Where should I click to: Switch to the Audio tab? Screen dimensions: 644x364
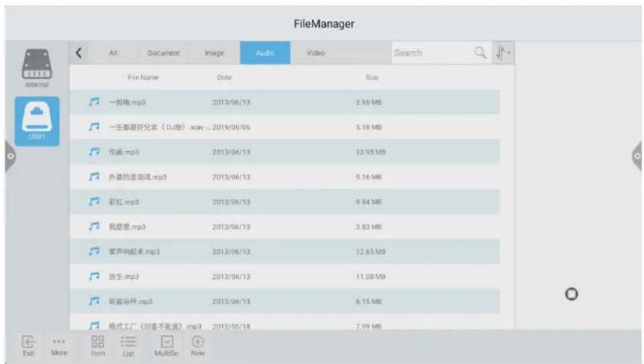(x=265, y=53)
